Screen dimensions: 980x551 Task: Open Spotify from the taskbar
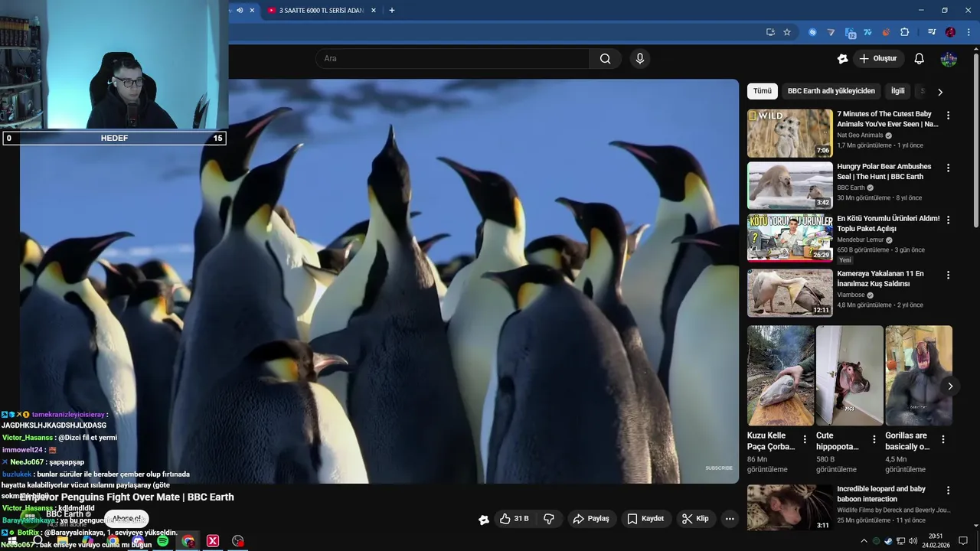click(x=163, y=541)
